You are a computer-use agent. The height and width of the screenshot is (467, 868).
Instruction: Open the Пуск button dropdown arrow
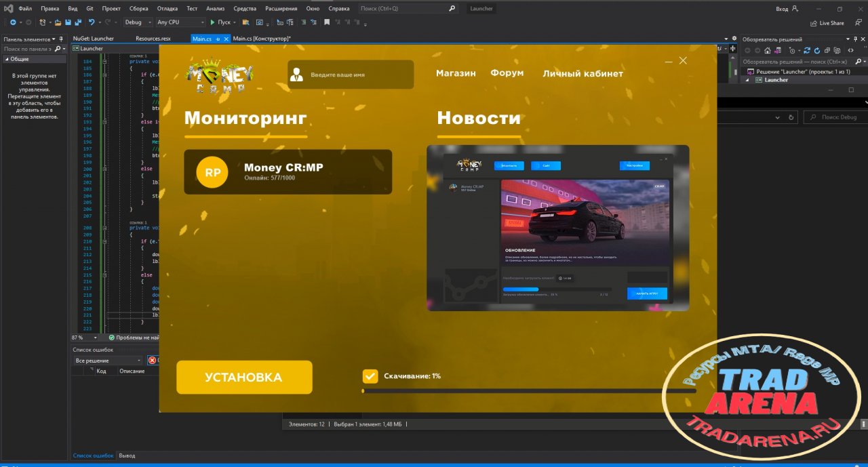(235, 22)
